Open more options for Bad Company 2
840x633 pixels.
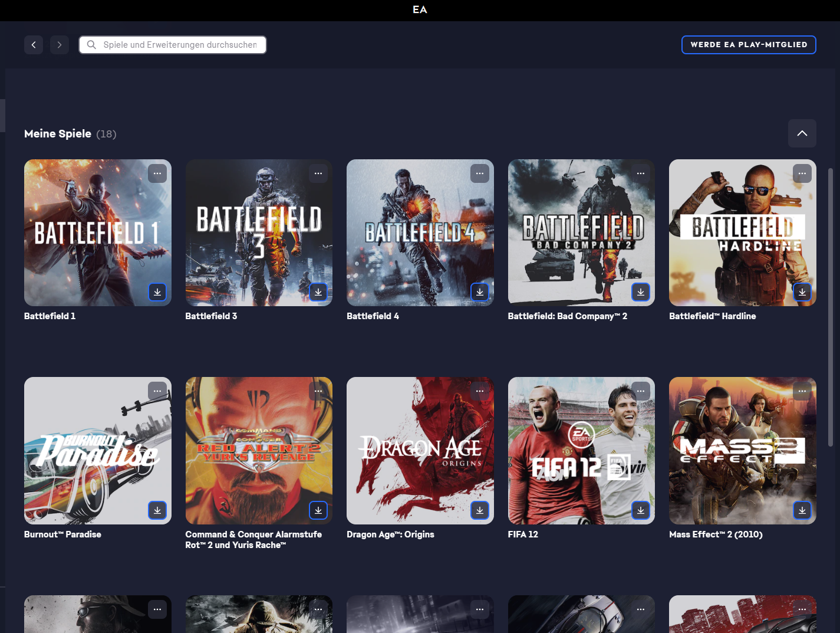pos(641,173)
